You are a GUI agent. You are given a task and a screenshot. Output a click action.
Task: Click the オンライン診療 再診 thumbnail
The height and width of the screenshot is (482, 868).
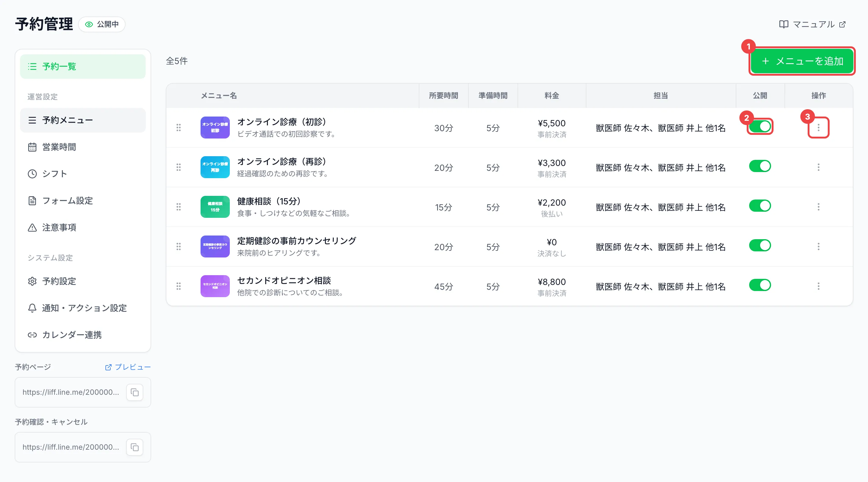pos(215,167)
